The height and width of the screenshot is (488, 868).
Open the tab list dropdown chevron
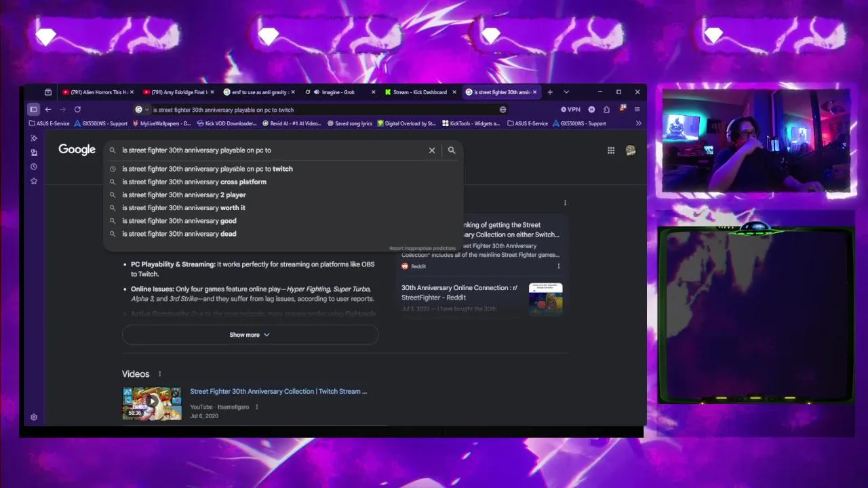[566, 92]
